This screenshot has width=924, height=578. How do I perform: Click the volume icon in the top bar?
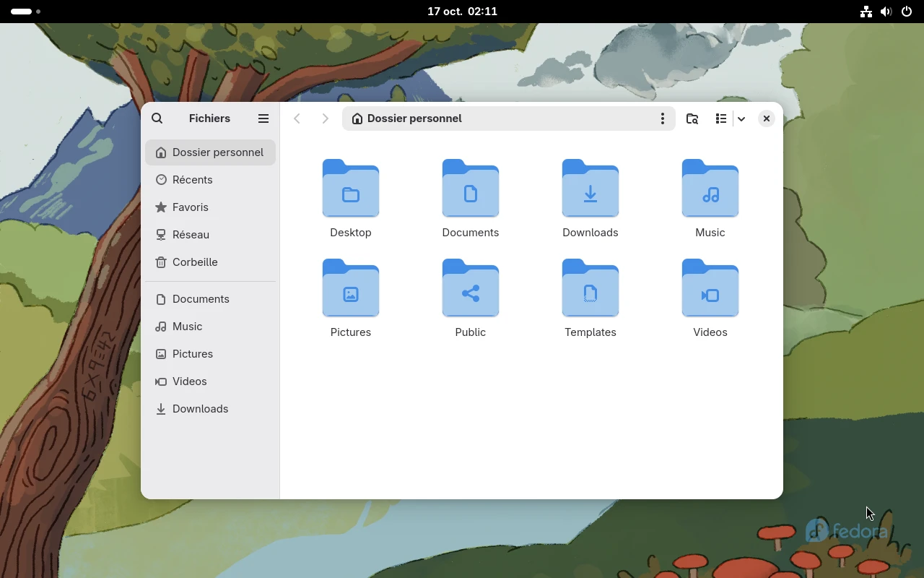click(886, 12)
